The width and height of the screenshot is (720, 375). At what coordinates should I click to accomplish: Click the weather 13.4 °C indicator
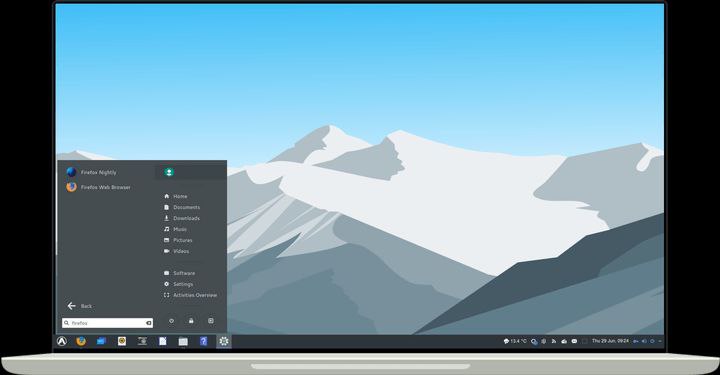(x=515, y=341)
